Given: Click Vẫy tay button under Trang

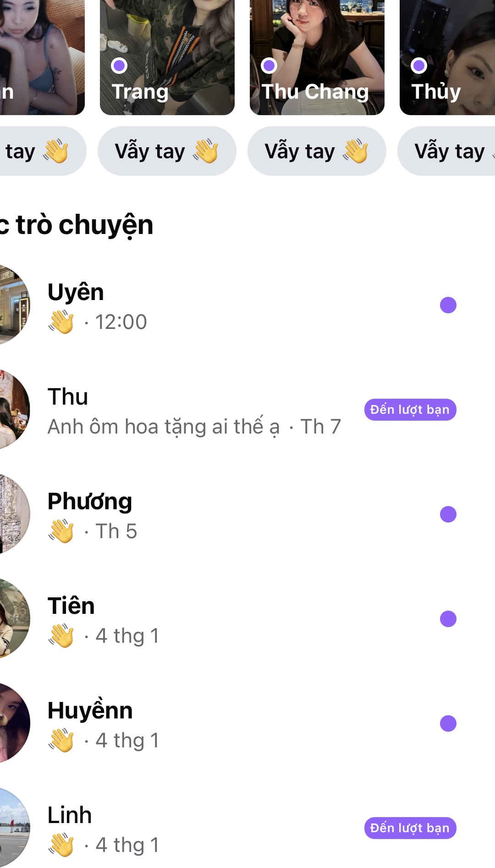Looking at the screenshot, I should pyautogui.click(x=167, y=151).
